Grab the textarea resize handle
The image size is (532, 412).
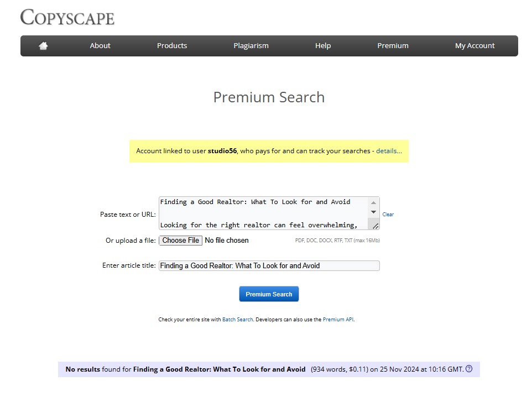pos(375,226)
